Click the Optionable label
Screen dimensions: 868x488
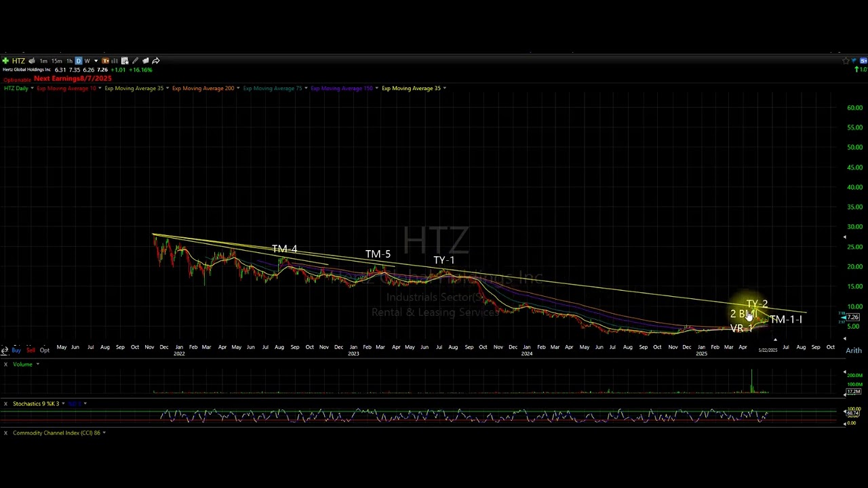point(17,80)
